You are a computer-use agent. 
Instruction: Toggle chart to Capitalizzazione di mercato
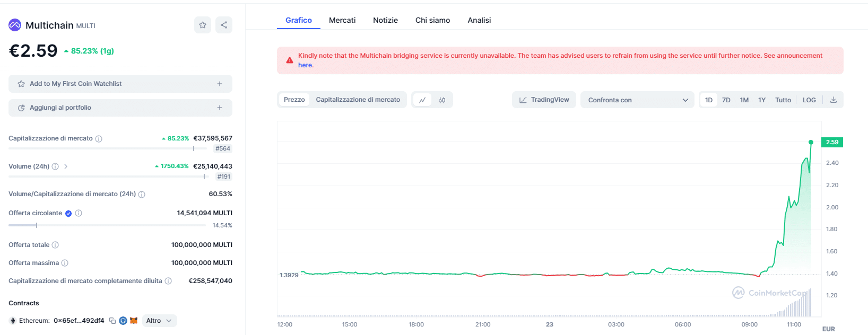358,100
